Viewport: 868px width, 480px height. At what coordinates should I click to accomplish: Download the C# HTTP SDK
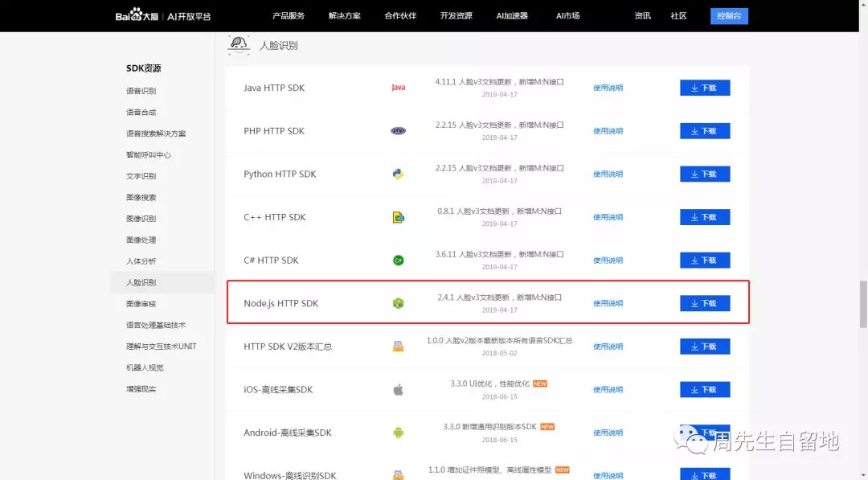[x=705, y=261]
